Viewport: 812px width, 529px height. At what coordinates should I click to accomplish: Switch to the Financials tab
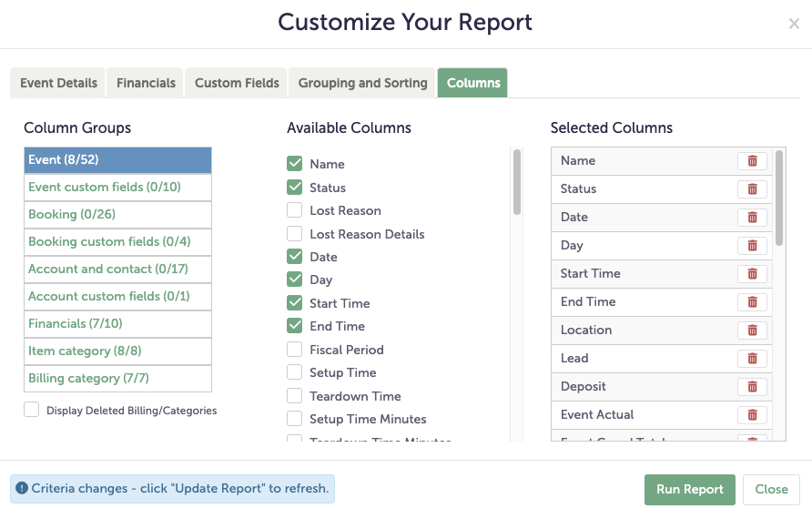145,82
